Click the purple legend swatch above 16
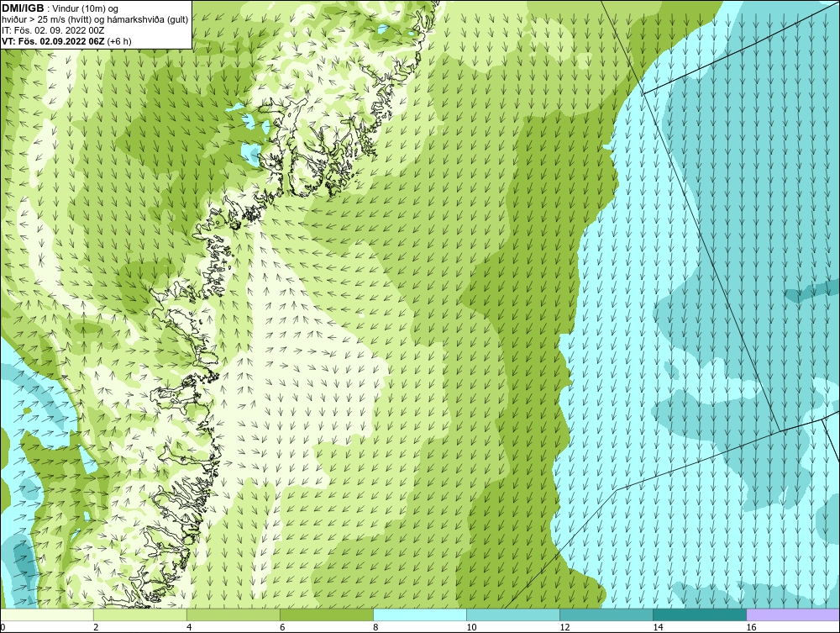 (x=793, y=615)
